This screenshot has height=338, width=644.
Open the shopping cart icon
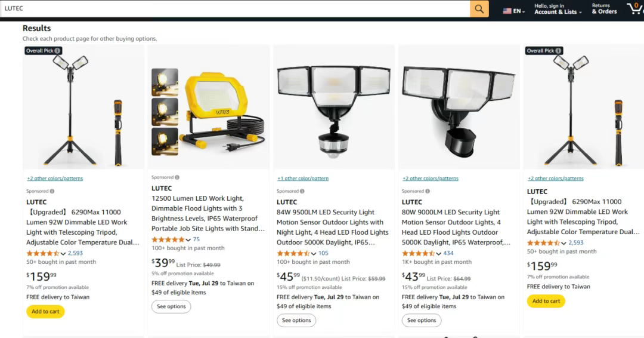coord(634,8)
